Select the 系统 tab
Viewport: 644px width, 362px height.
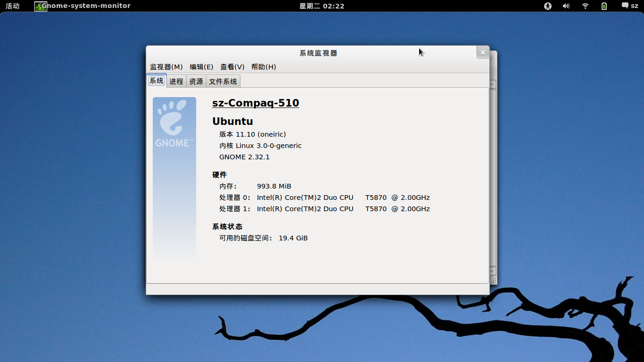click(x=157, y=81)
